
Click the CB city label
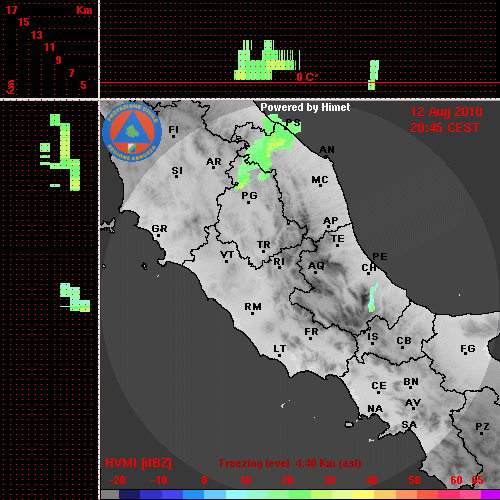404,342
